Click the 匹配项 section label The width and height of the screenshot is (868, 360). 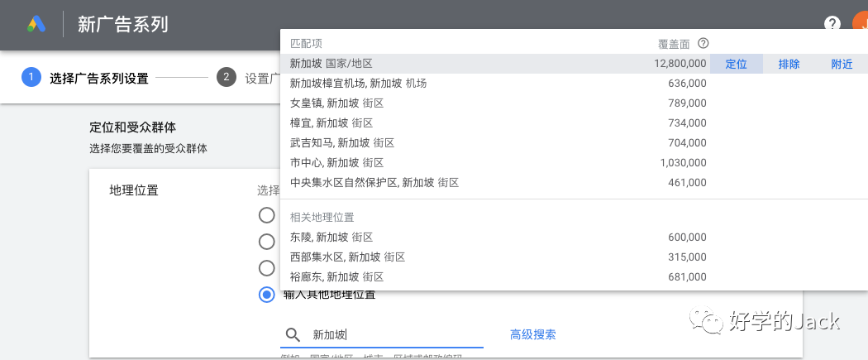click(306, 43)
